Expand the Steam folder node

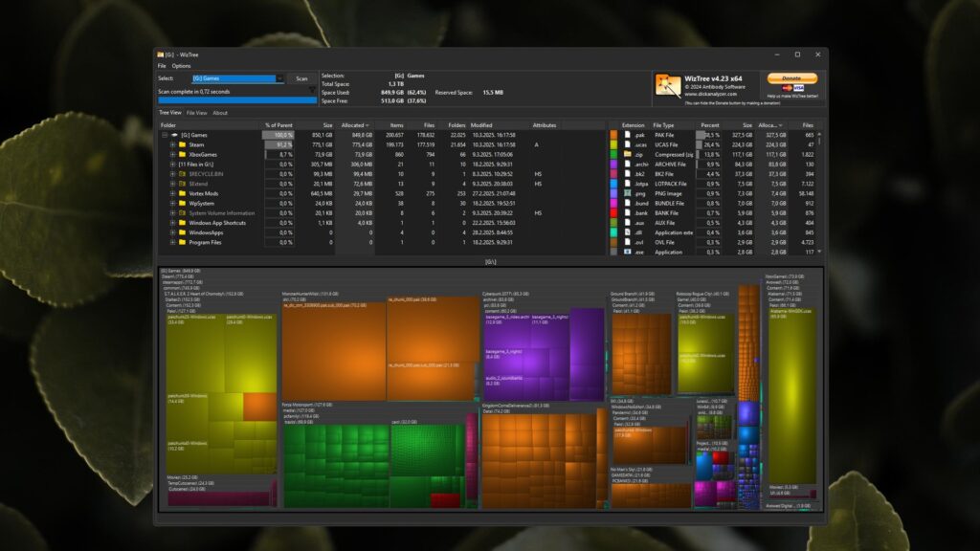click(172, 144)
